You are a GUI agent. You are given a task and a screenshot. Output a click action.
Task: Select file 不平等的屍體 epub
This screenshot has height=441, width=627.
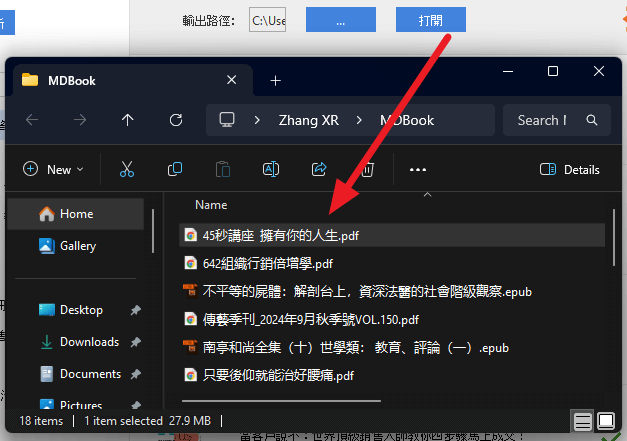click(392, 291)
